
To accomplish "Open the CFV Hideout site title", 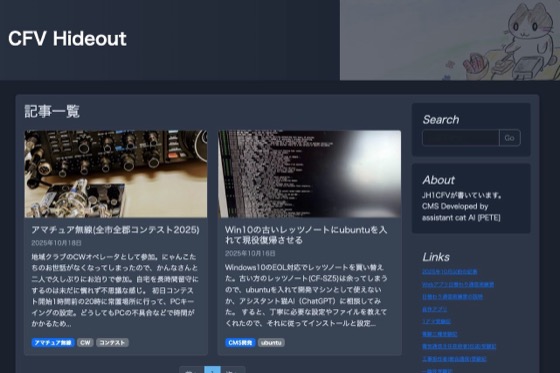I will pos(67,39).
